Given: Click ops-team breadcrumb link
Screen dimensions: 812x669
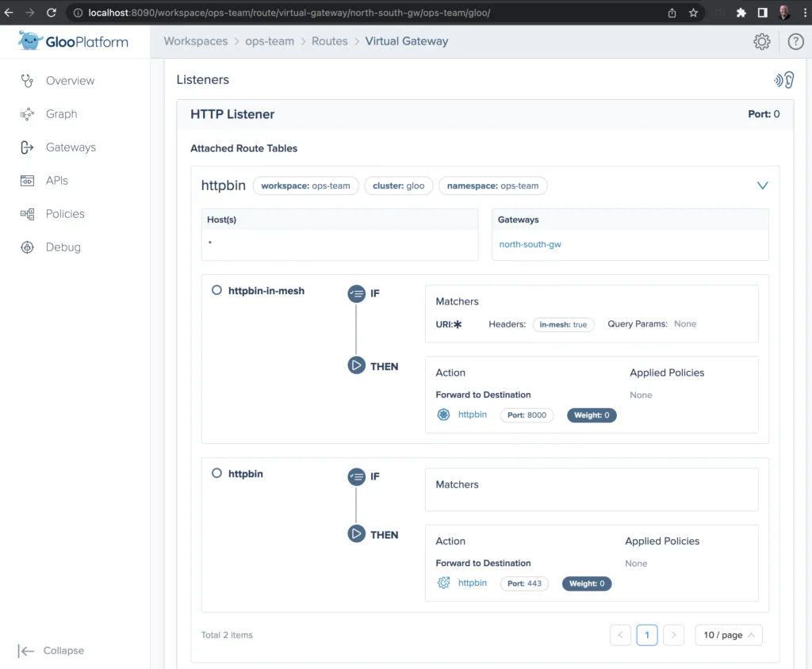Looking at the screenshot, I should point(270,41).
